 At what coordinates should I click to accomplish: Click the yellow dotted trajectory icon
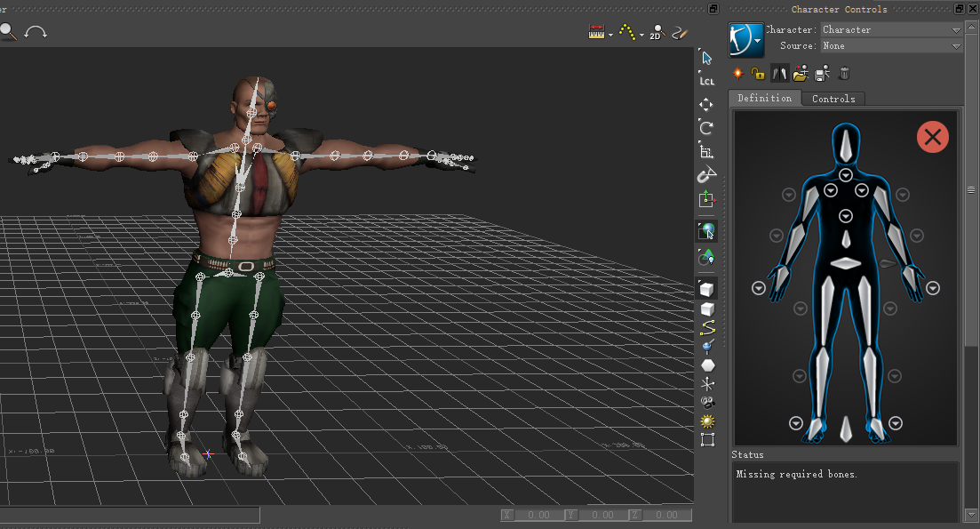coord(627,31)
